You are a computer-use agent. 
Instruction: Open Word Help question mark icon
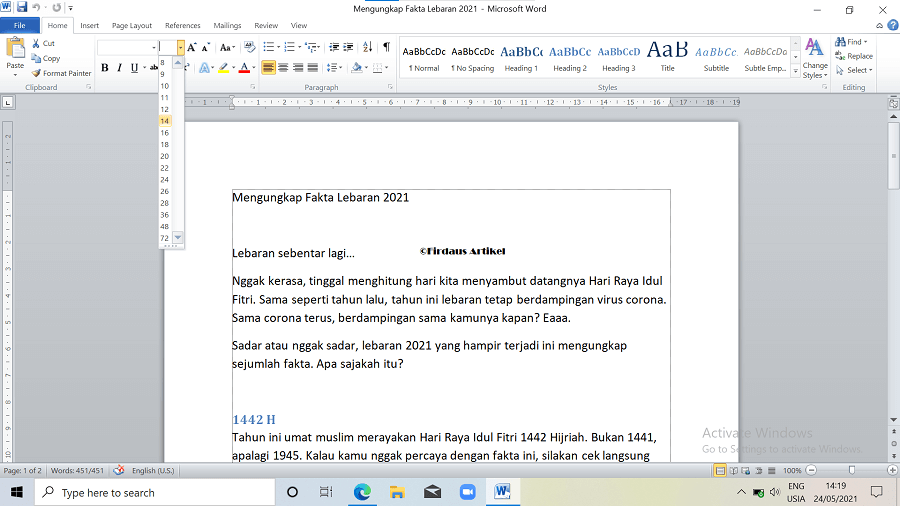(x=893, y=25)
